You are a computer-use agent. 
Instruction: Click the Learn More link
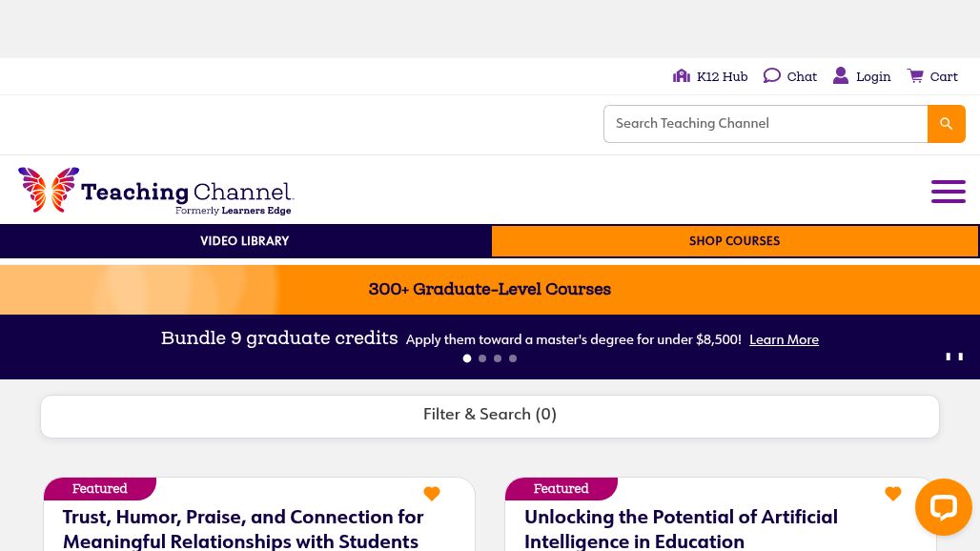(x=784, y=339)
